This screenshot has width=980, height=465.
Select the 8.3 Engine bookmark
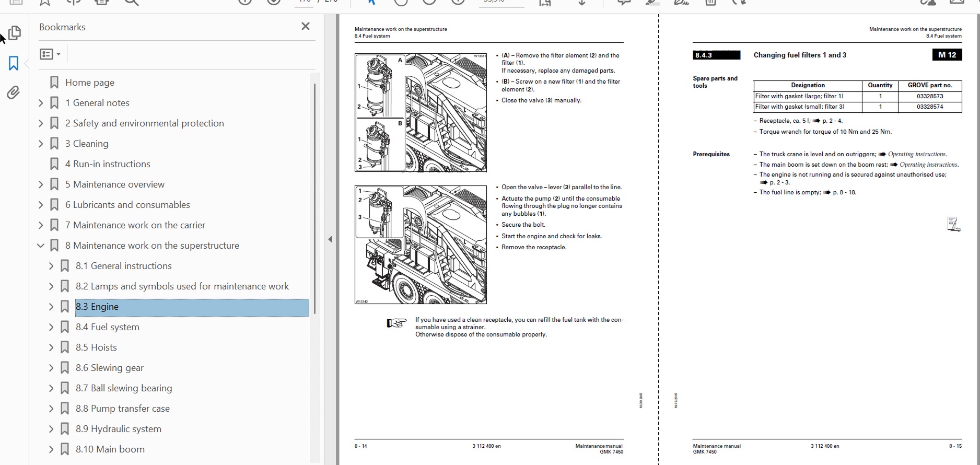(97, 307)
